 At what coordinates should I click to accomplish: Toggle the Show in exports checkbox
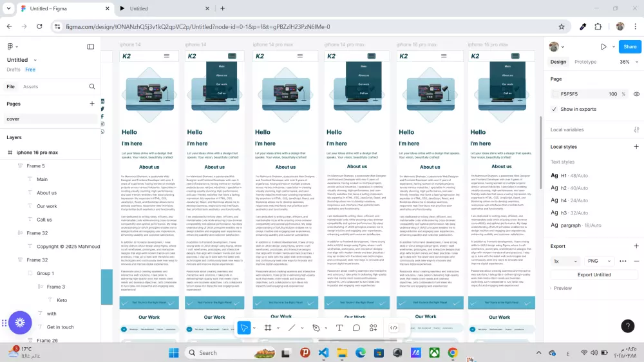554,110
